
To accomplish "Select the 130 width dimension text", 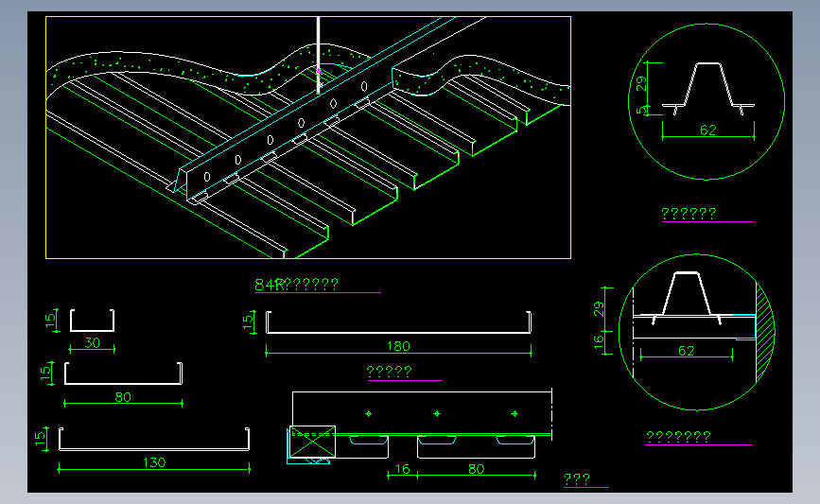I will pos(154,462).
